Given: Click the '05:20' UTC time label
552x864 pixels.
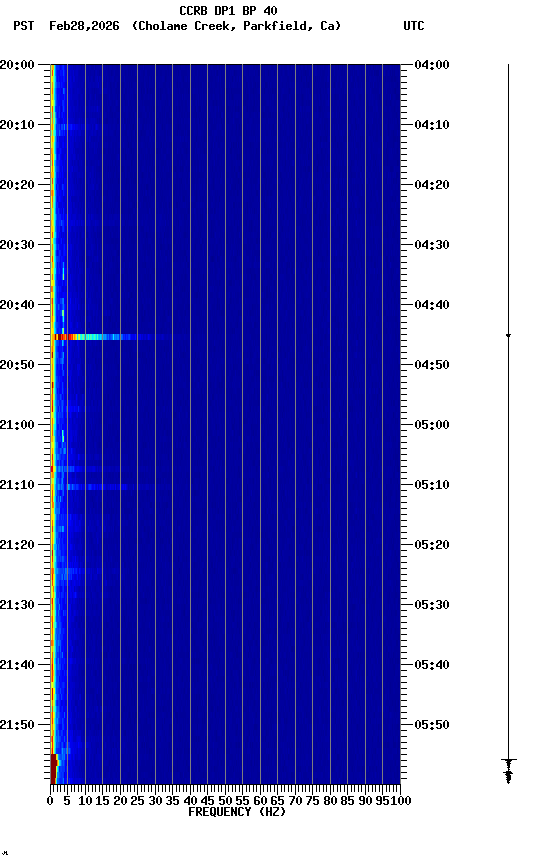Looking at the screenshot, I should pyautogui.click(x=432, y=545).
